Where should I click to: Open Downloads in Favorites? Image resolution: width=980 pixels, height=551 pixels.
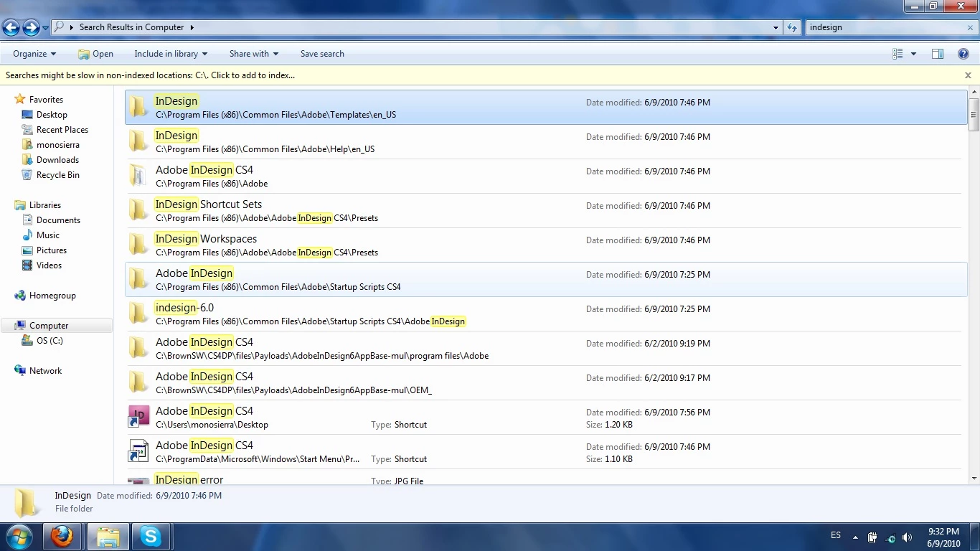pyautogui.click(x=57, y=160)
